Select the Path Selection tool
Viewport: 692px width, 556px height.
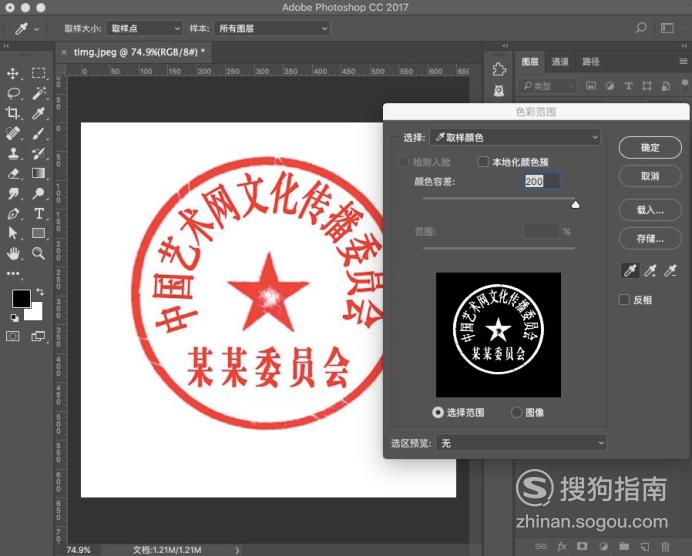pyautogui.click(x=13, y=233)
